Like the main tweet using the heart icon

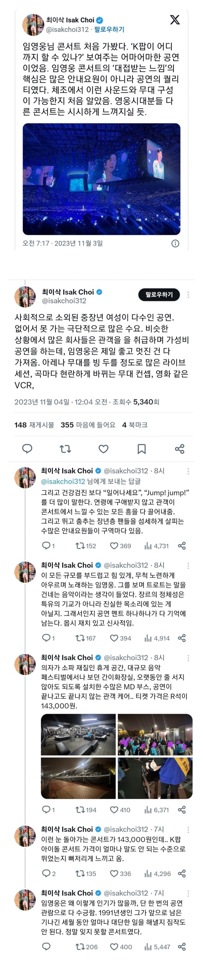coord(104,449)
